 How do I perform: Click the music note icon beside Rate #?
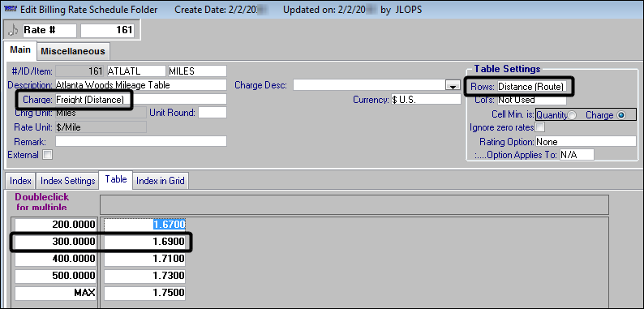pos(13,30)
